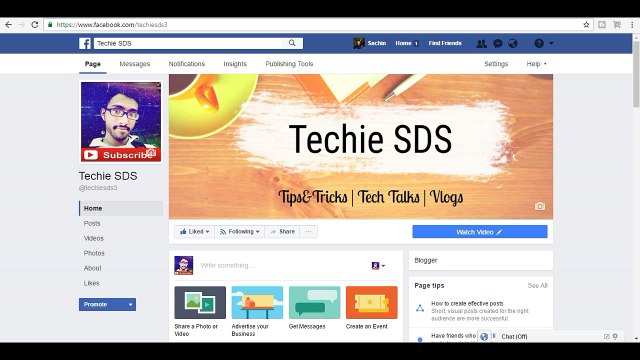Select Home in the left sidebar
Screen dimensions: 640x360
121,208
